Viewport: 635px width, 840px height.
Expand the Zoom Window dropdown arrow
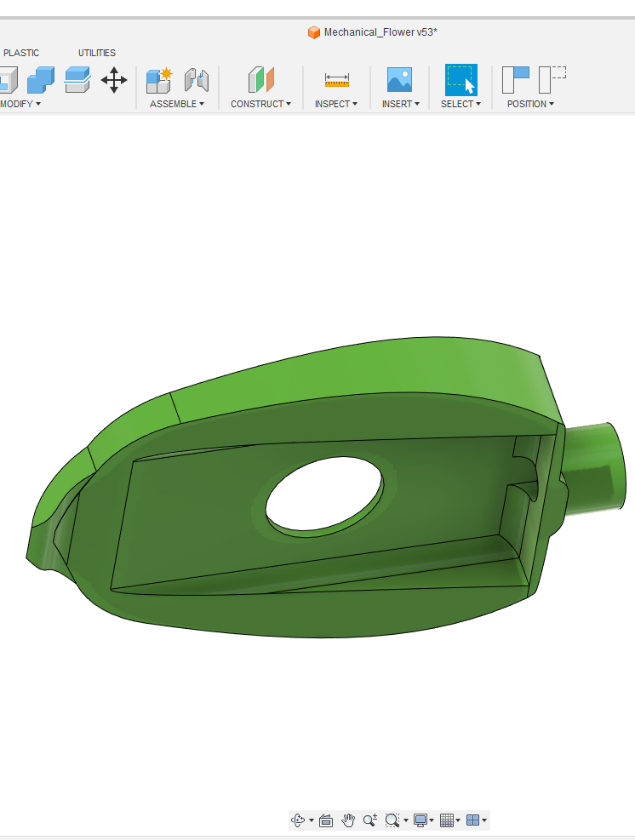pos(406,820)
